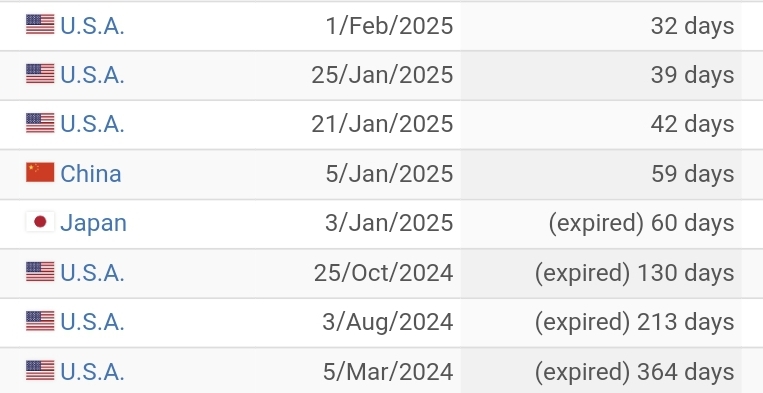Follow the U.S.A. link dated 25/Oct/2024
This screenshot has width=763, height=393.
[x=92, y=272]
